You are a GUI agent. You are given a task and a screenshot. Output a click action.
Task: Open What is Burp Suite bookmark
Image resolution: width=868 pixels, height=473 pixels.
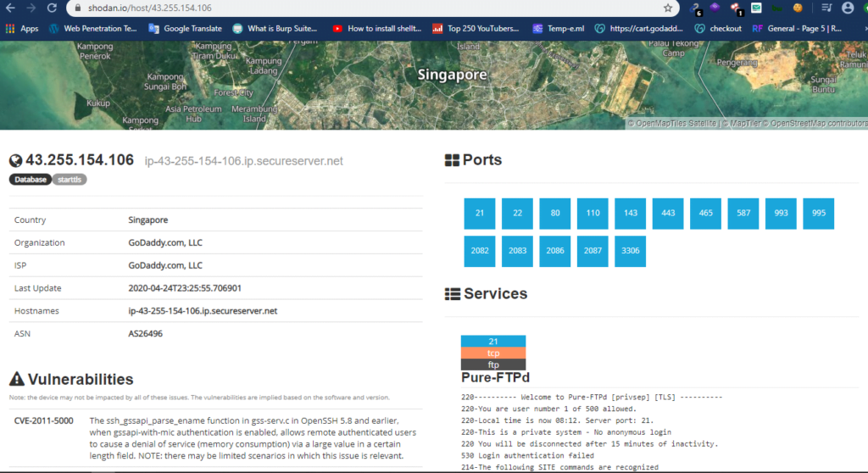click(275, 29)
